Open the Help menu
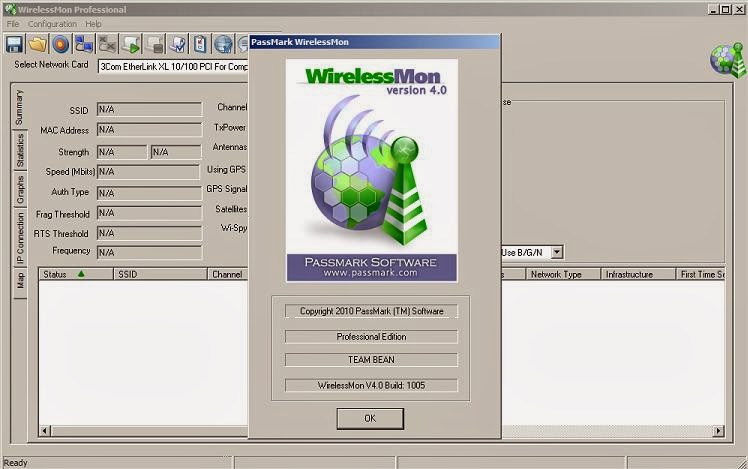 pos(93,24)
